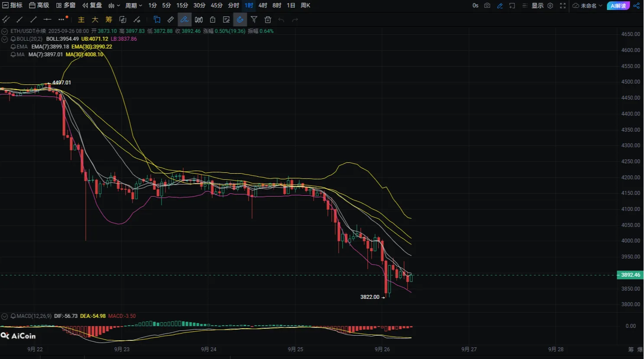The height and width of the screenshot is (359, 644).
Task: Open the 指标 indicators menu
Action: pos(13,5)
